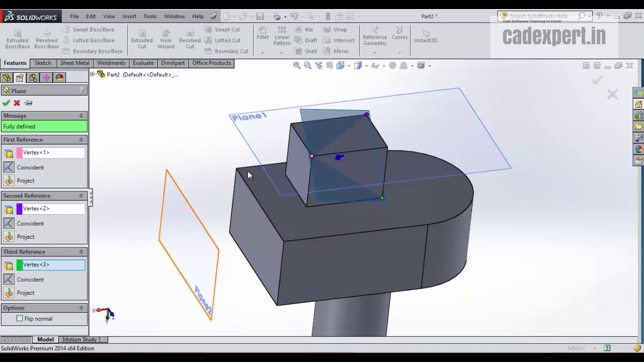This screenshot has width=644, height=362.
Task: Cancel the plane with the red X
Action: [17, 103]
